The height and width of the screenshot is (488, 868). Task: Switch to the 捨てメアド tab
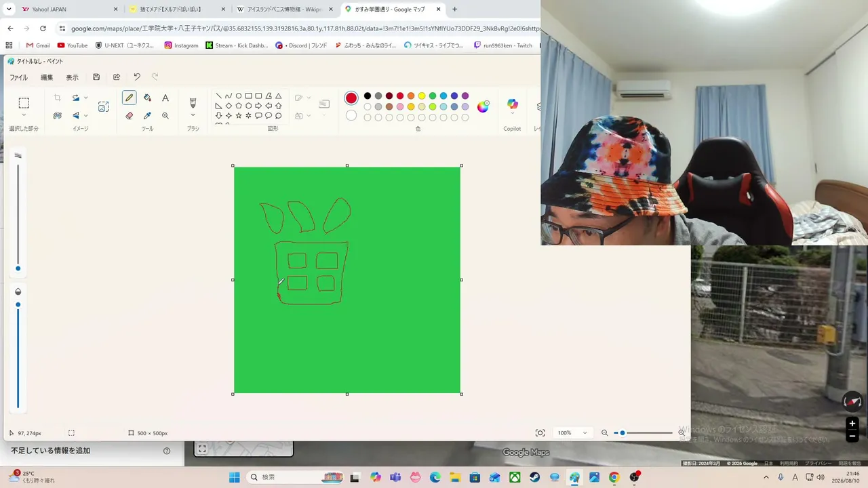click(177, 9)
